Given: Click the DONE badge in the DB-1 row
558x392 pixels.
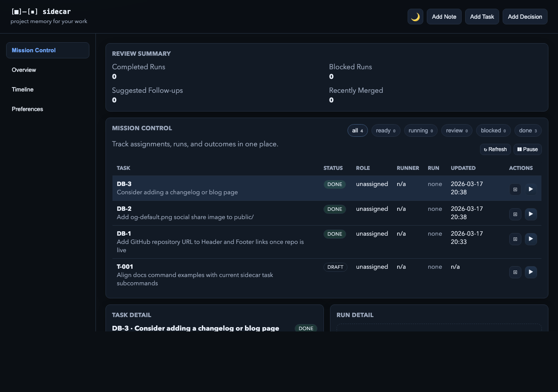Looking at the screenshot, I should pos(335,234).
